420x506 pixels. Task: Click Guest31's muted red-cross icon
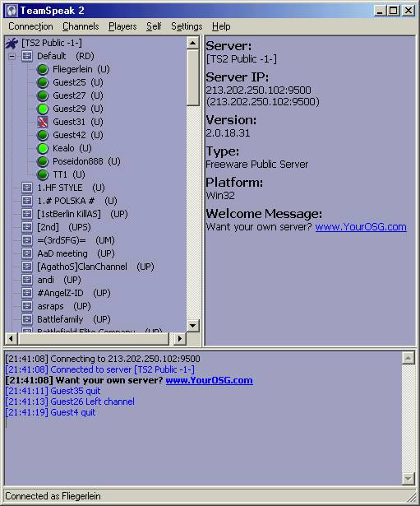tap(43, 122)
